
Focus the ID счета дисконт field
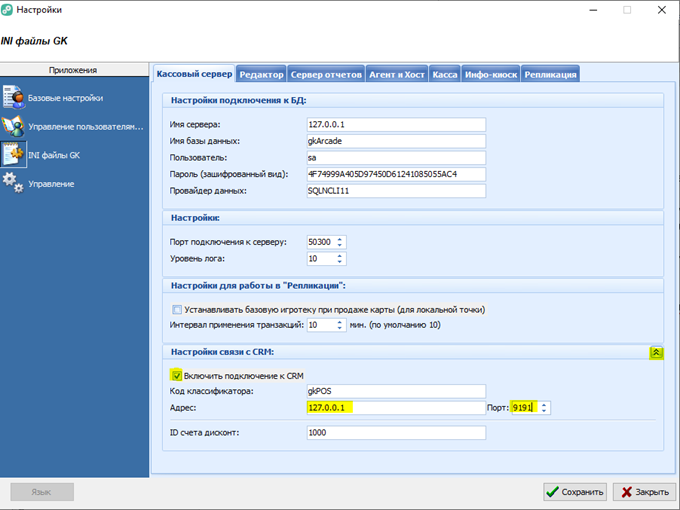pos(396,432)
